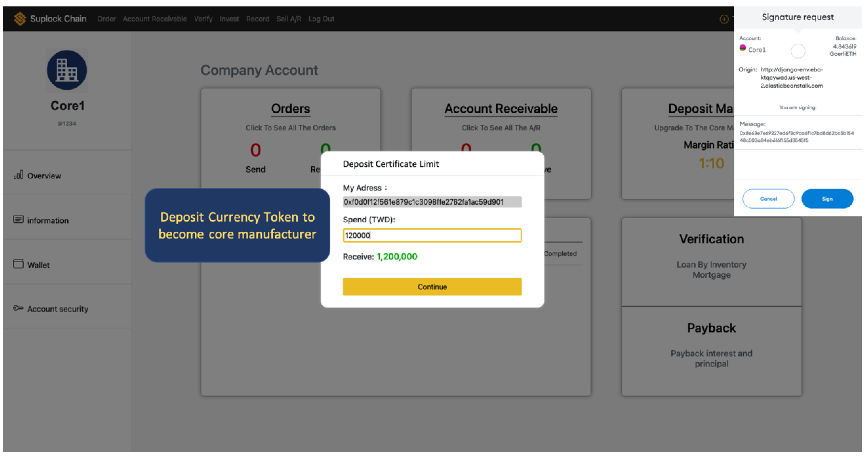868x459 pixels.
Task: Click the Wallet sidebar icon
Action: tap(18, 264)
